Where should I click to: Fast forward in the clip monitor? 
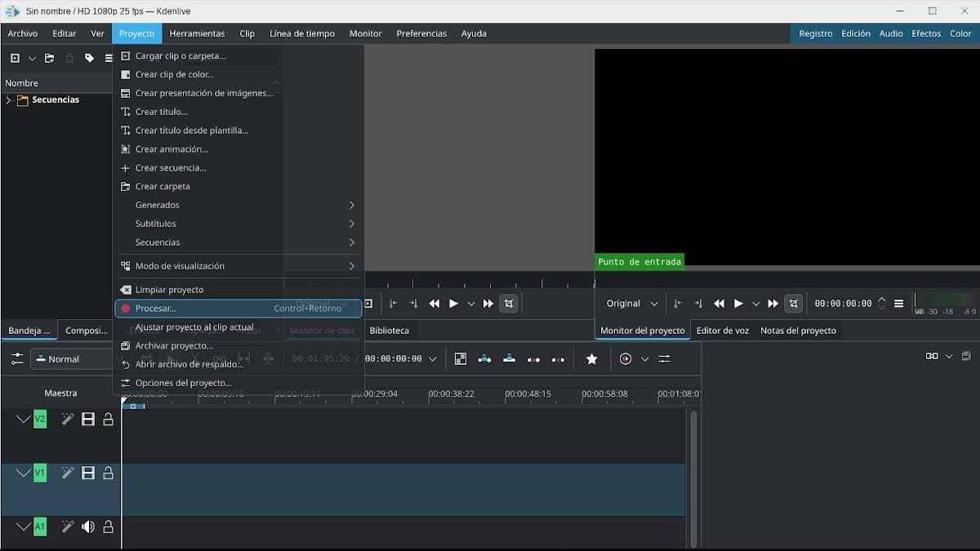click(488, 304)
